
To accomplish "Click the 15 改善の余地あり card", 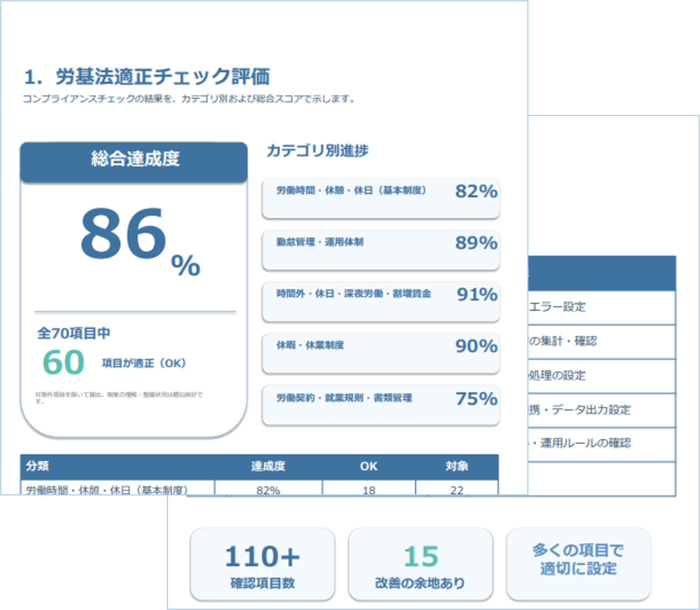I will (420, 564).
